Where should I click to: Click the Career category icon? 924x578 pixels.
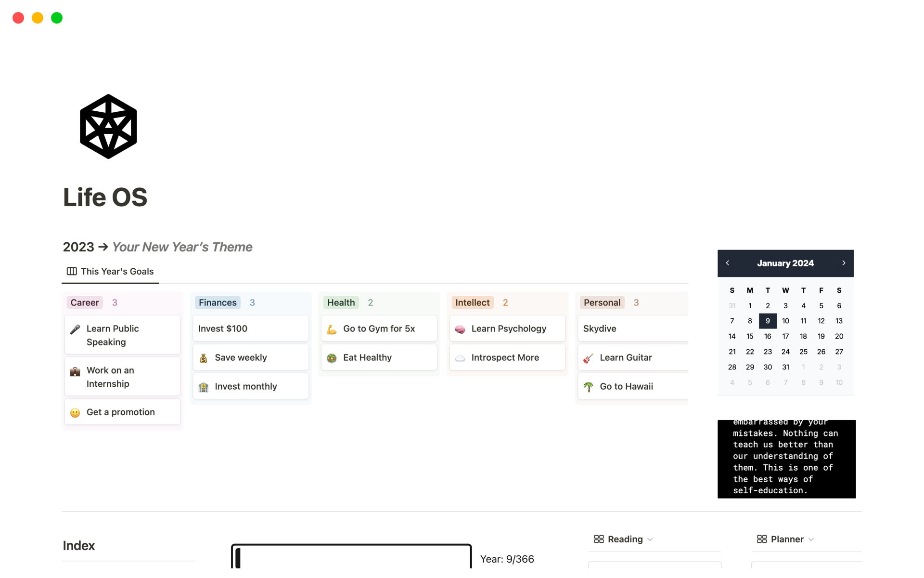click(85, 302)
